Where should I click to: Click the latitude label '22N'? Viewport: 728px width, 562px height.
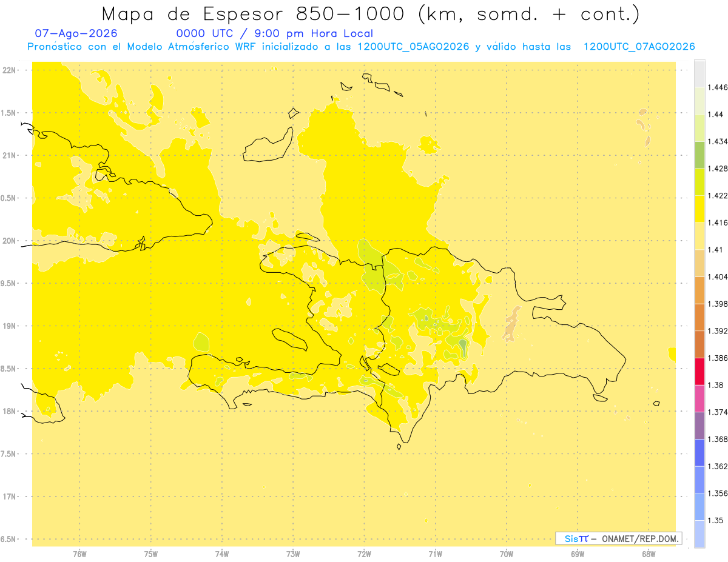[10, 70]
